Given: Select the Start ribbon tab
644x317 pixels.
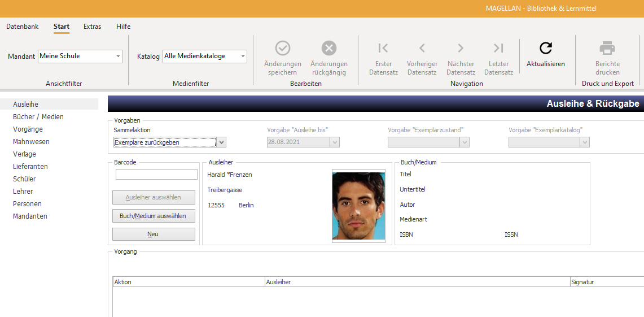Looking at the screenshot, I should point(61,27).
